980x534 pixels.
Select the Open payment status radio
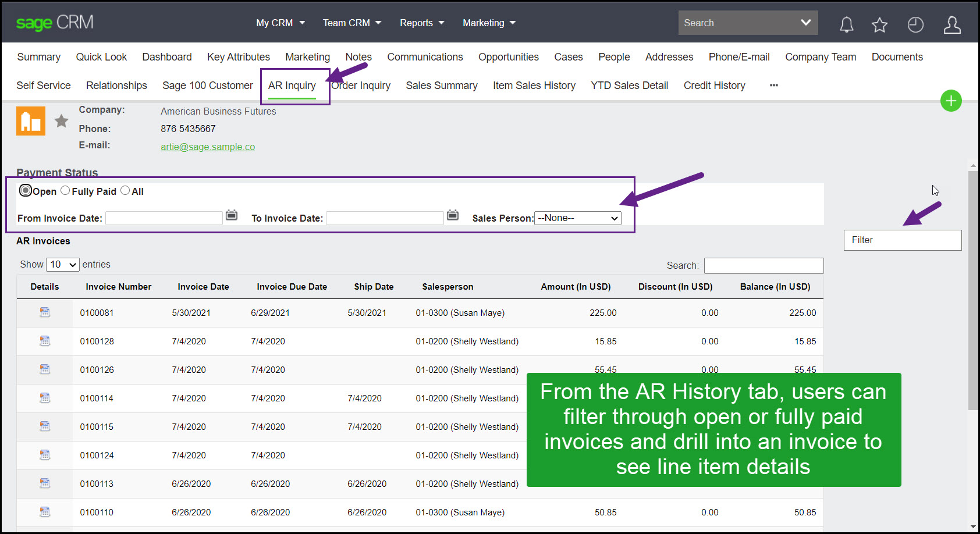pyautogui.click(x=26, y=190)
